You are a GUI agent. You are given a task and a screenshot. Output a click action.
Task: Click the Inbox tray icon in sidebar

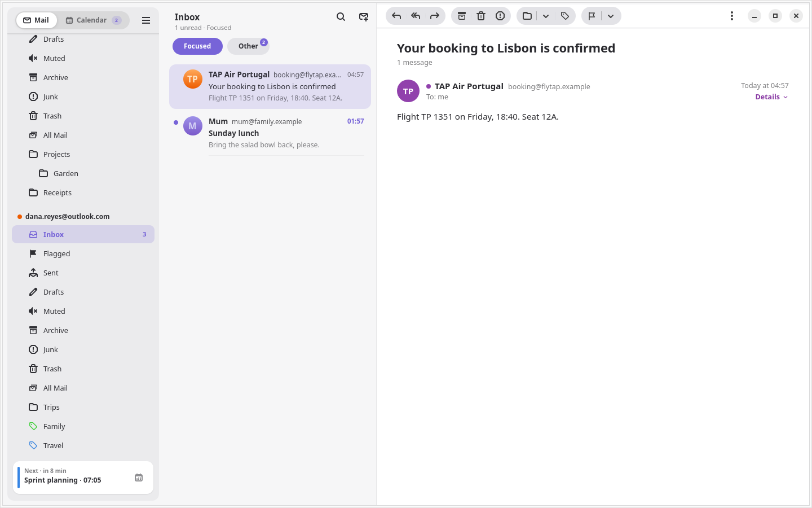click(33, 234)
